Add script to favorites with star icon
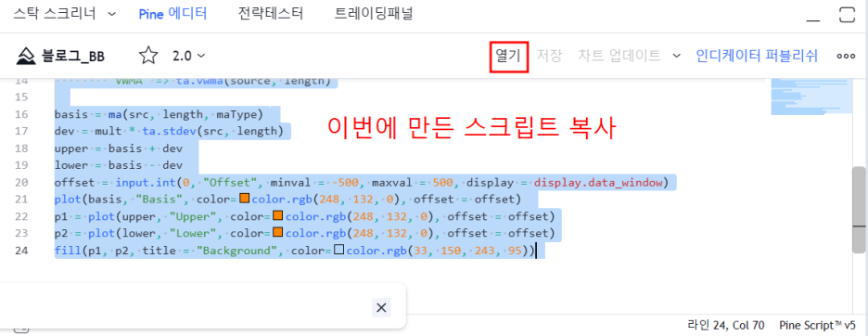Image resolution: width=868 pixels, height=336 pixels. 147,56
